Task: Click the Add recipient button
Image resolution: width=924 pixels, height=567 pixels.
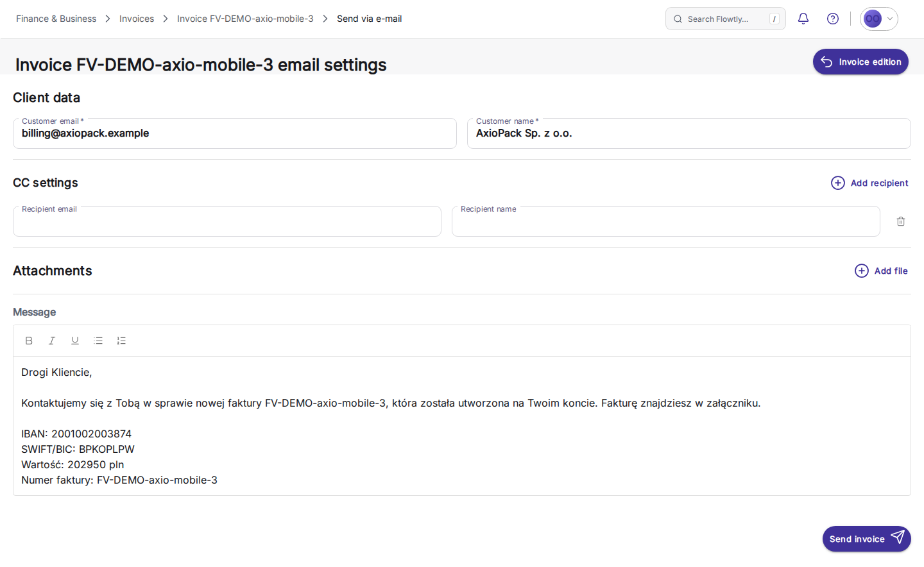Action: [x=869, y=183]
